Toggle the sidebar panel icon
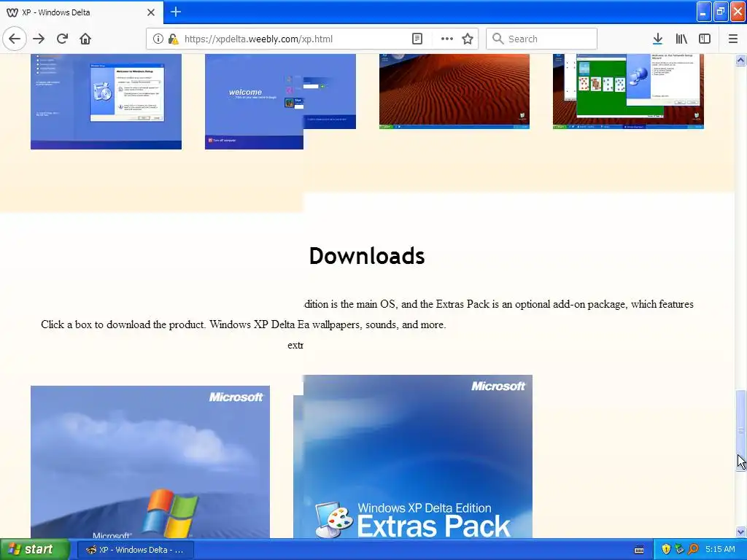The height and width of the screenshot is (560, 747). point(705,39)
